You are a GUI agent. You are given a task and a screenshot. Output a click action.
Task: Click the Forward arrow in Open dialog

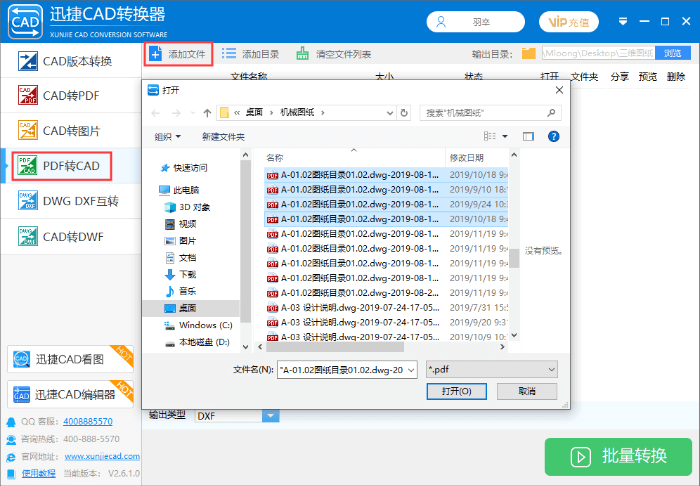(176, 113)
